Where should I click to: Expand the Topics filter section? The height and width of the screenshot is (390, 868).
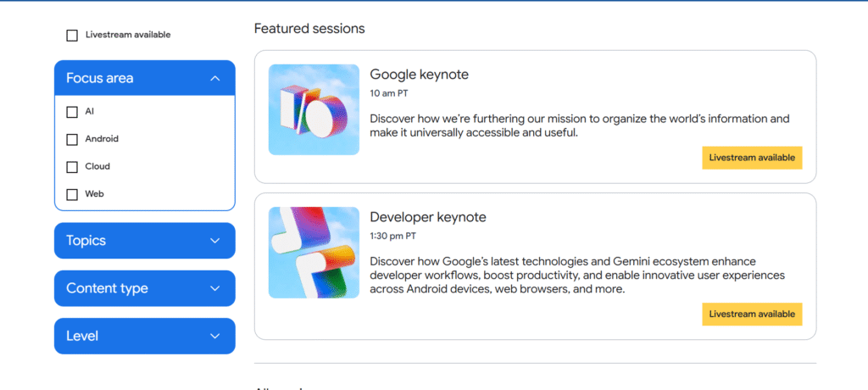click(x=144, y=241)
